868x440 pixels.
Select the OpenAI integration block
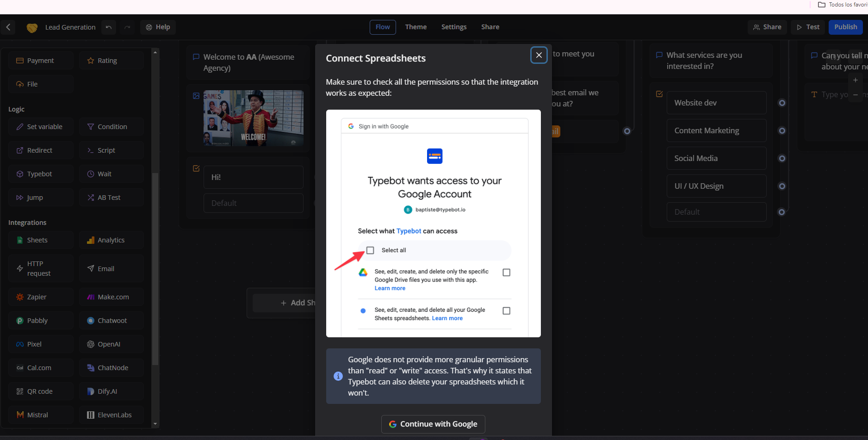tap(111, 344)
